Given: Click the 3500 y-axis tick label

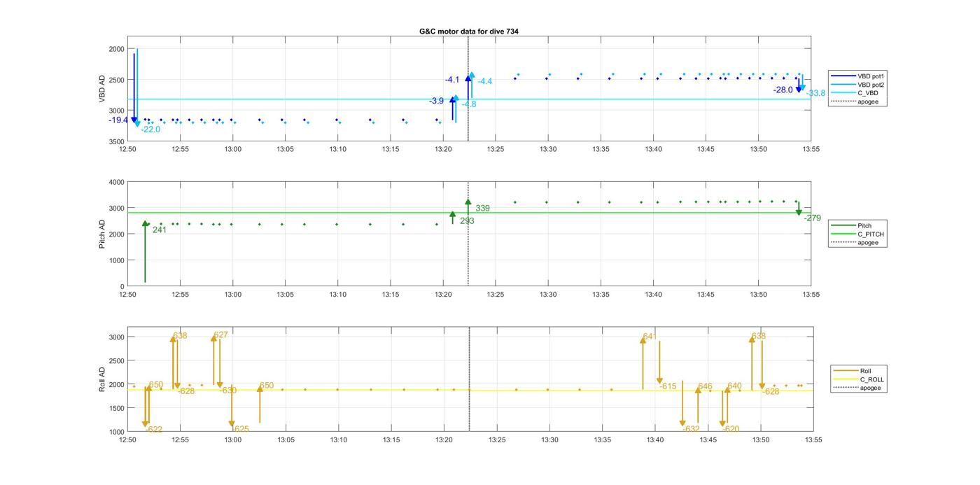Looking at the screenshot, I should (x=116, y=141).
